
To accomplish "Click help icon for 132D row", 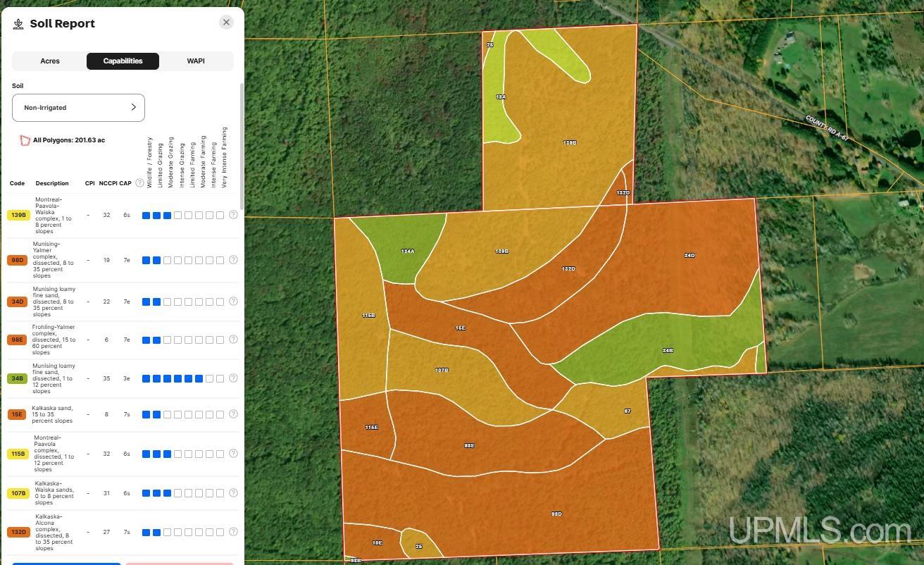I will [233, 532].
